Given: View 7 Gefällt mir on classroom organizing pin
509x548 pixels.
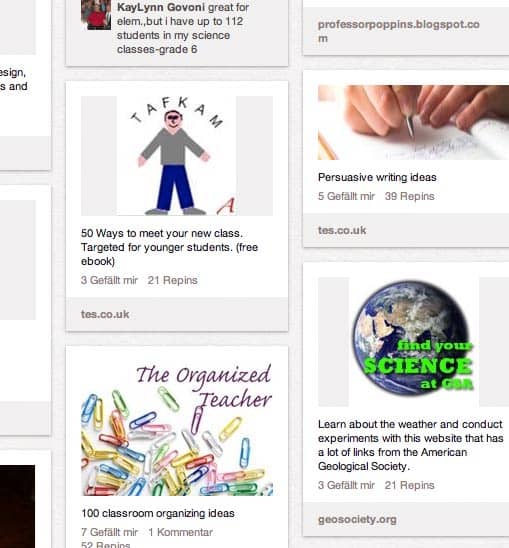Looking at the screenshot, I should [x=109, y=532].
